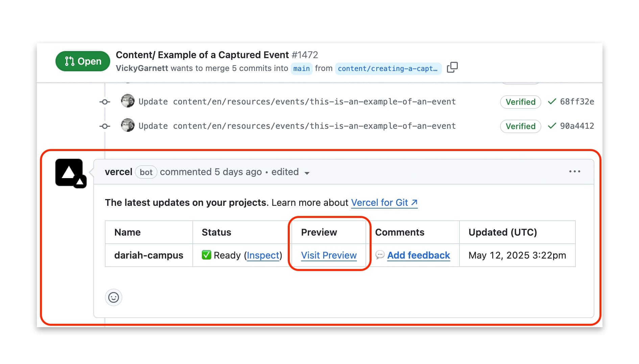Open VickyGarnett's user profile link
Screen dimensions: 639x364
(142, 68)
